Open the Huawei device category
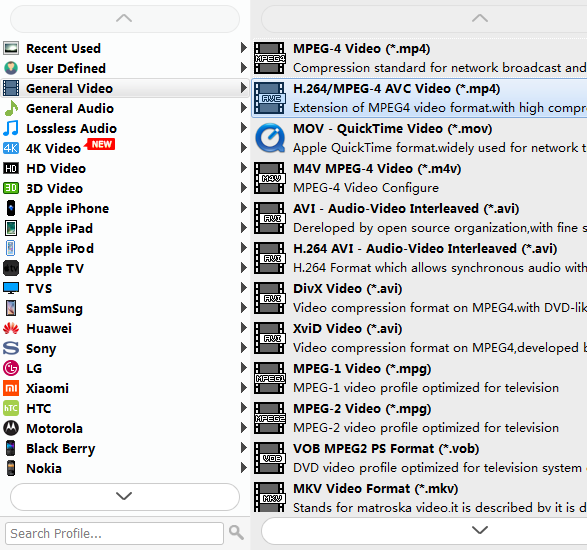 pos(125,328)
